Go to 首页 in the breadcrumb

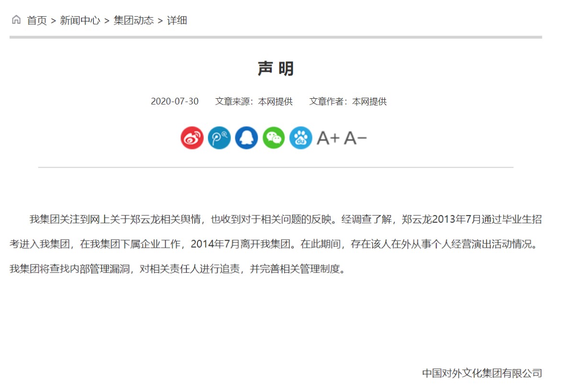pos(37,20)
